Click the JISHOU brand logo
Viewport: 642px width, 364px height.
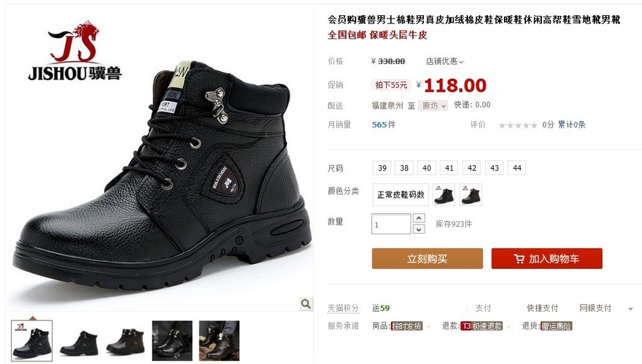point(75,51)
